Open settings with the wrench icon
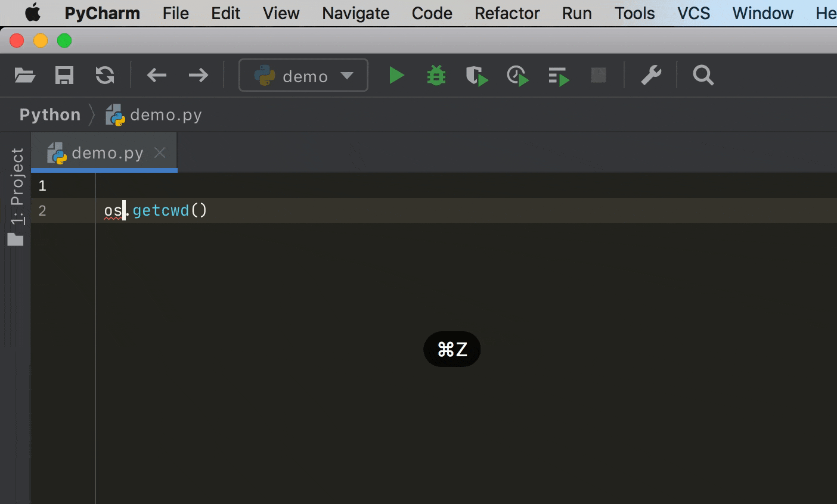This screenshot has width=837, height=504. pyautogui.click(x=651, y=76)
